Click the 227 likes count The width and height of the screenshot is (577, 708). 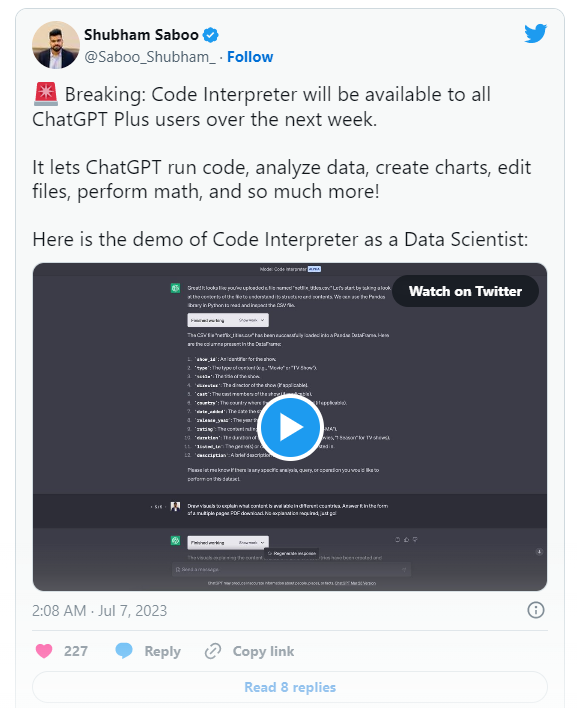[75, 651]
